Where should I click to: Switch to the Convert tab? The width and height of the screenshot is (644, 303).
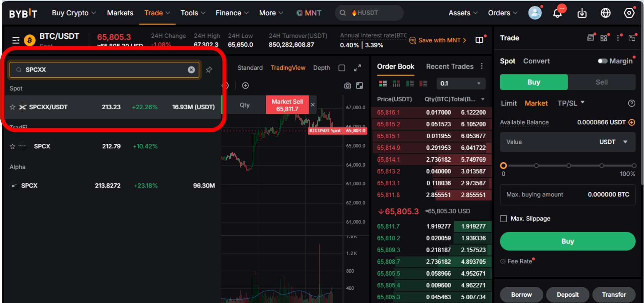point(536,61)
